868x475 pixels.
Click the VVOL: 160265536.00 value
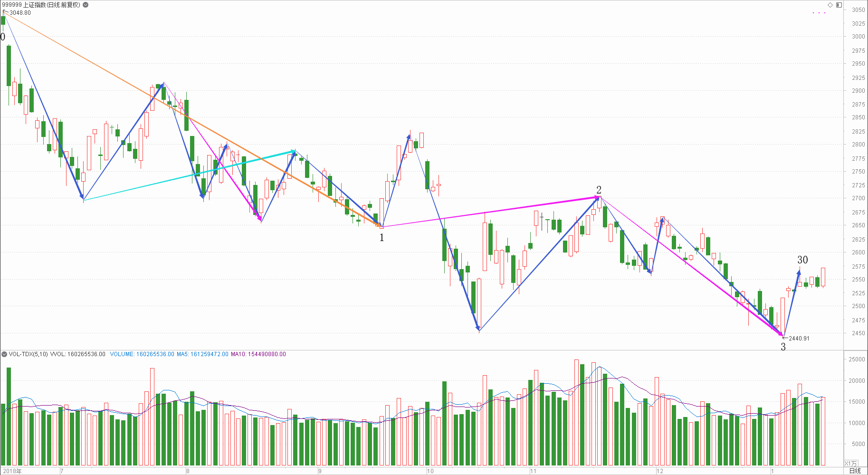click(78, 354)
